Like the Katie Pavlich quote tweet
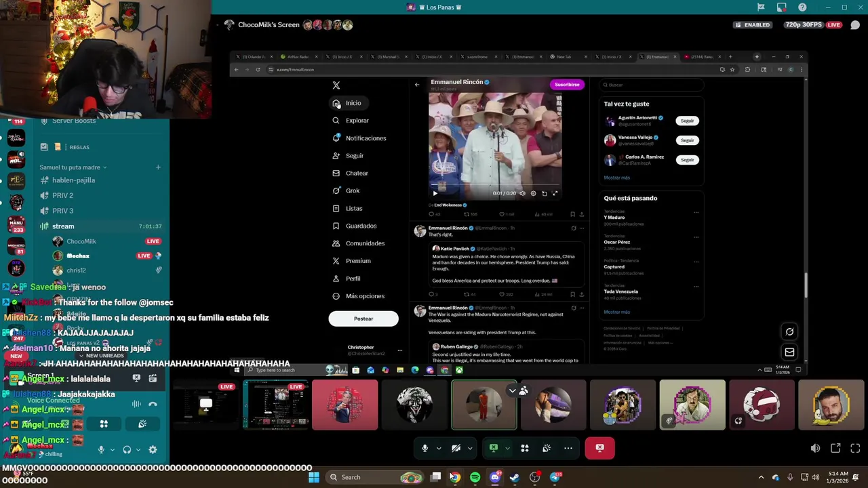This screenshot has height=488, width=868. [x=502, y=294]
